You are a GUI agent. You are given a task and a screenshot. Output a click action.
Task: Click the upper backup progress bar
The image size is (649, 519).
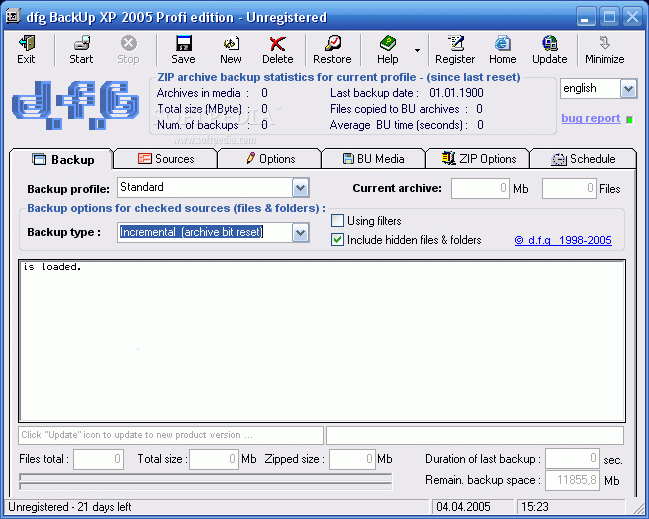tap(205, 478)
